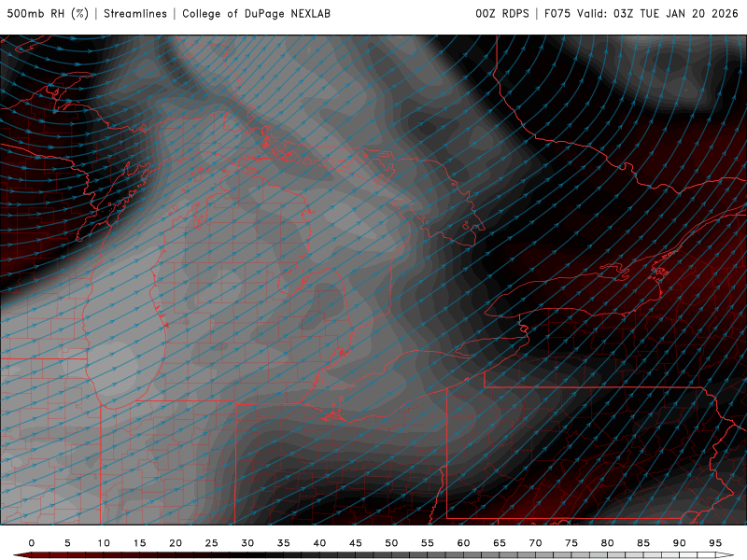Click the "500mb RH (%)" title text
747x560 pixels.
tap(48, 13)
